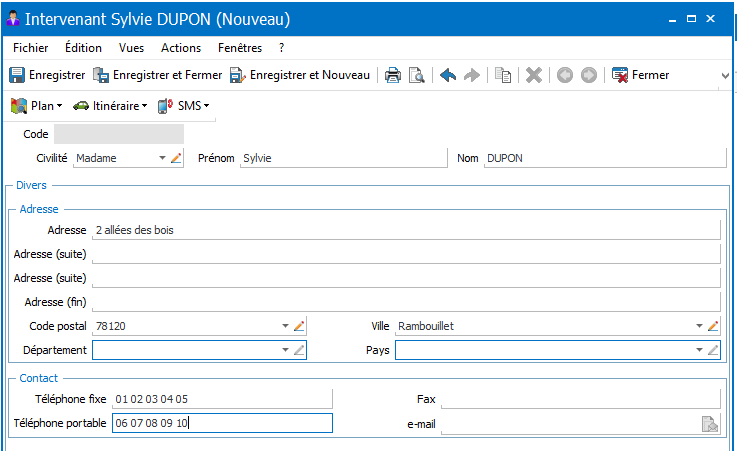The height and width of the screenshot is (451, 737).
Task: Click the SMS phone icon
Action: pos(165,106)
